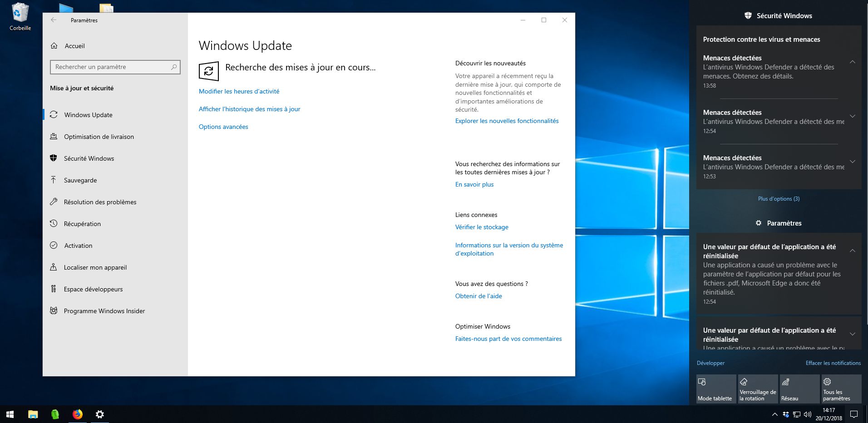Open the Windows Start menu
The height and width of the screenshot is (423, 868).
pyautogui.click(x=10, y=414)
